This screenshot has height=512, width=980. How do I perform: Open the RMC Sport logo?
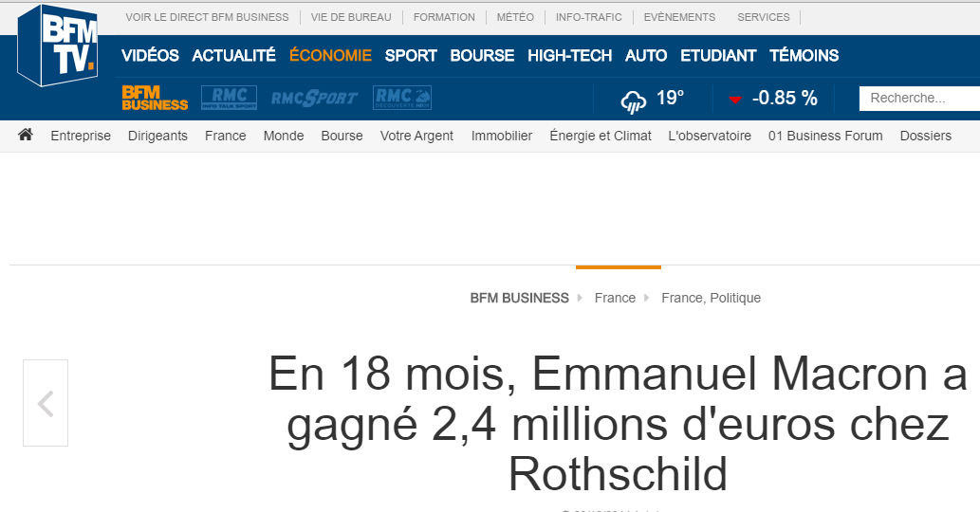pyautogui.click(x=314, y=98)
